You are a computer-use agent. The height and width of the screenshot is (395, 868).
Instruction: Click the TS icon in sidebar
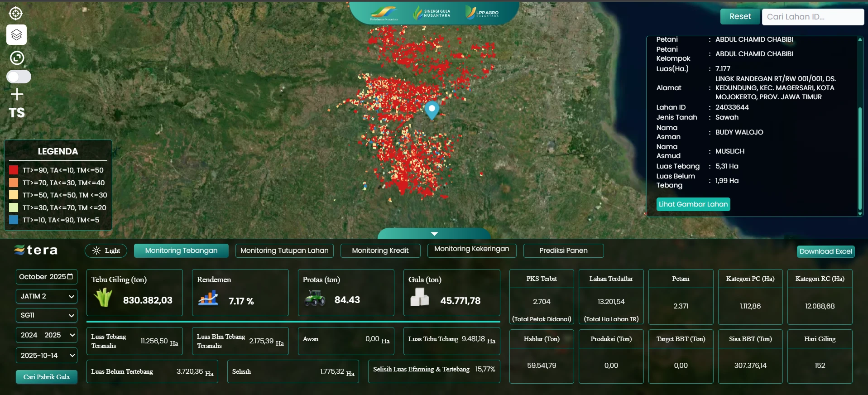click(x=17, y=113)
